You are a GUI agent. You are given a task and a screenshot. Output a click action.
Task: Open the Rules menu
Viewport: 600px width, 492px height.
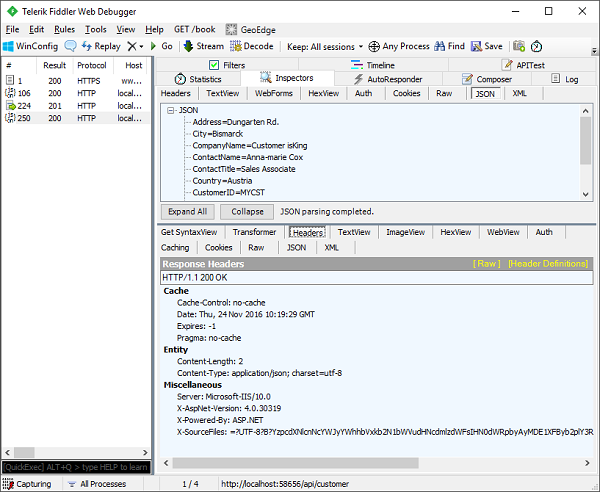[x=64, y=29]
